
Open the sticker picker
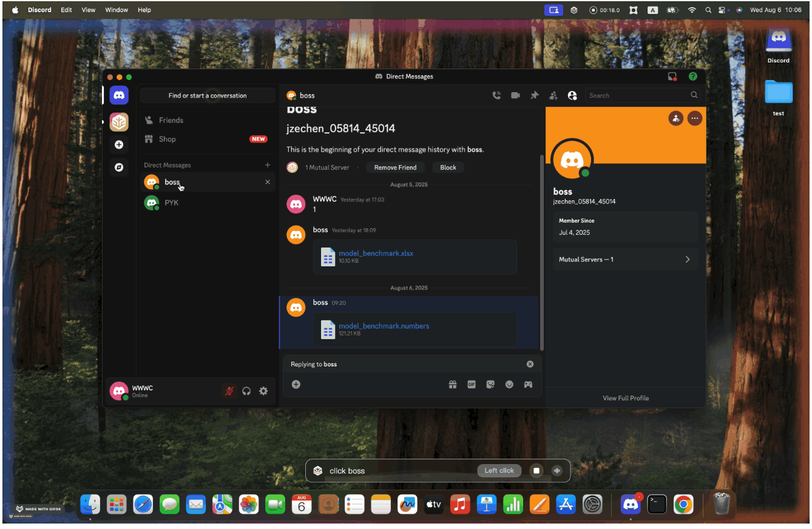[x=490, y=384]
